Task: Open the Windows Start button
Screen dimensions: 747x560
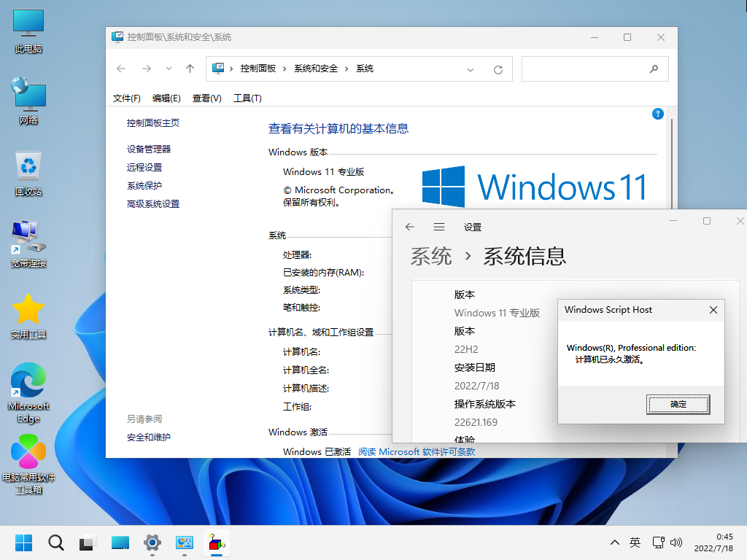Action: (23, 542)
